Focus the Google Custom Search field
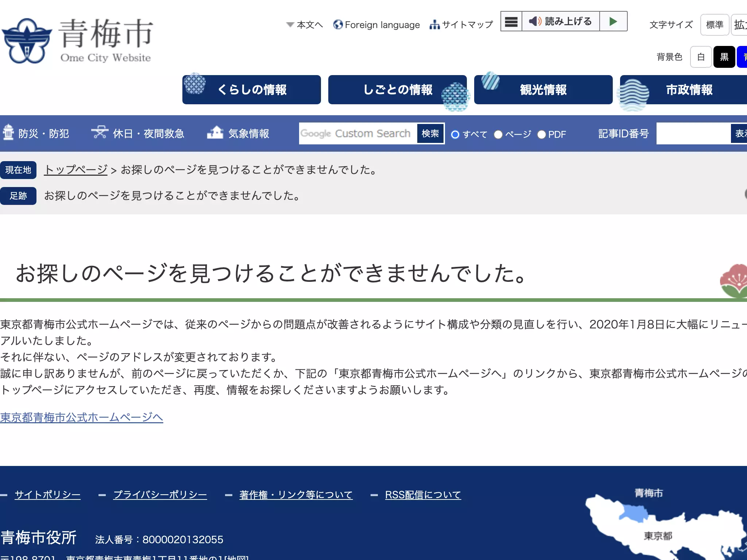Viewport: 747px width, 560px height. click(358, 133)
